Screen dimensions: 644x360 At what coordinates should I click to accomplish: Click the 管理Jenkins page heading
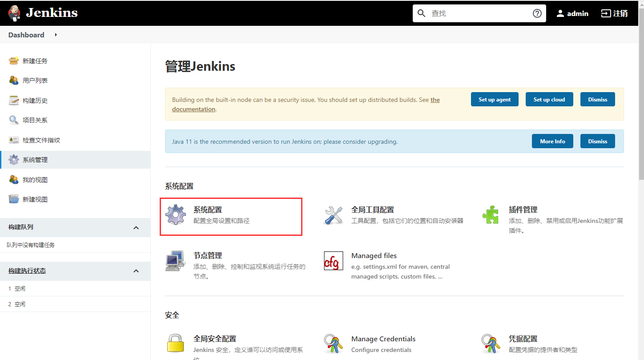click(200, 66)
